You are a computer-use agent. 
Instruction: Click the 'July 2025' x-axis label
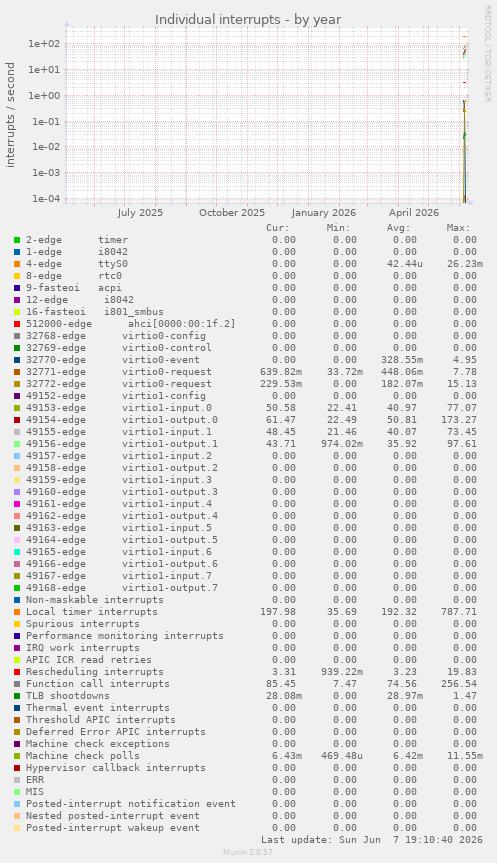click(x=140, y=212)
